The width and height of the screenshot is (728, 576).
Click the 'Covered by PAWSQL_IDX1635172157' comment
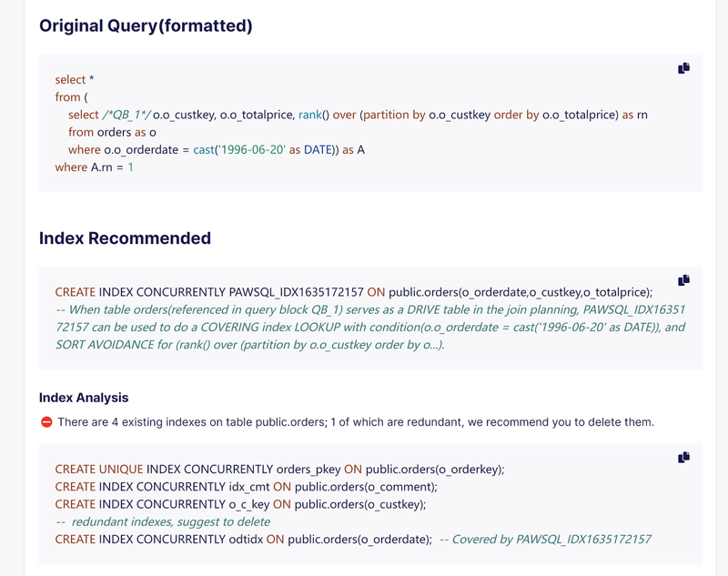click(550, 539)
